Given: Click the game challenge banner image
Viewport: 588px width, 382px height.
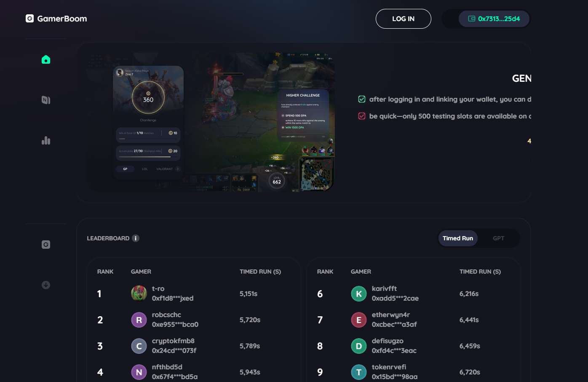Looking at the screenshot, I should point(211,122).
